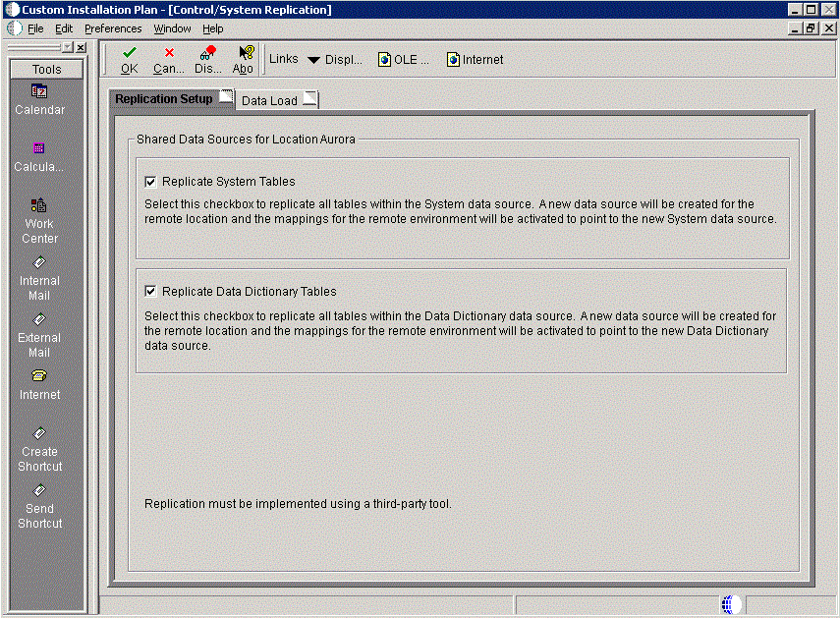
Task: Open External Mail from Tools sidebar
Action: tap(39, 336)
